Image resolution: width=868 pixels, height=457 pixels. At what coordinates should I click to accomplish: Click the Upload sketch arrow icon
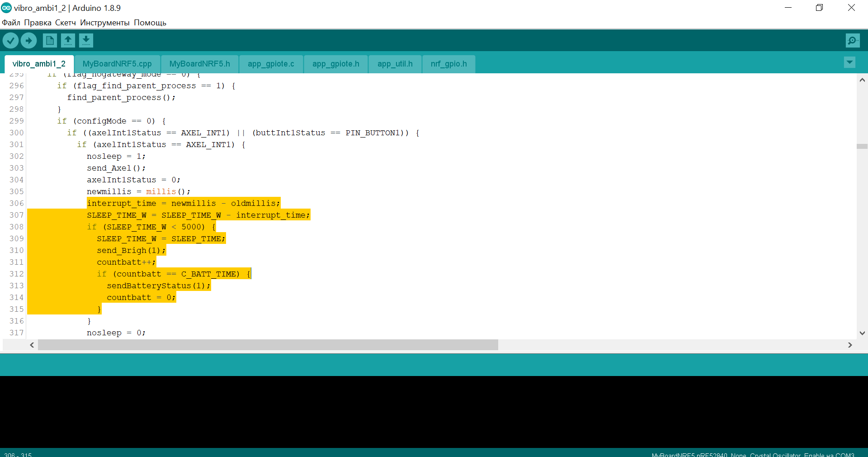click(29, 41)
